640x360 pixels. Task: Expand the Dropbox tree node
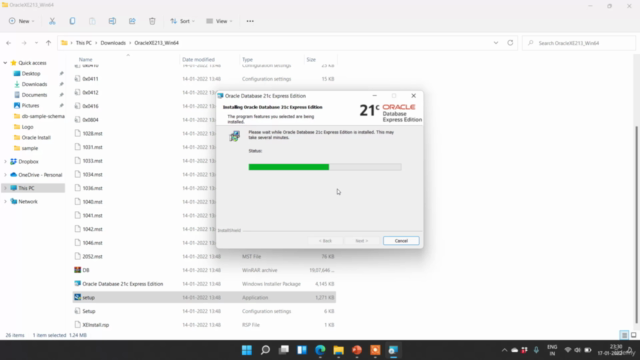(5, 162)
